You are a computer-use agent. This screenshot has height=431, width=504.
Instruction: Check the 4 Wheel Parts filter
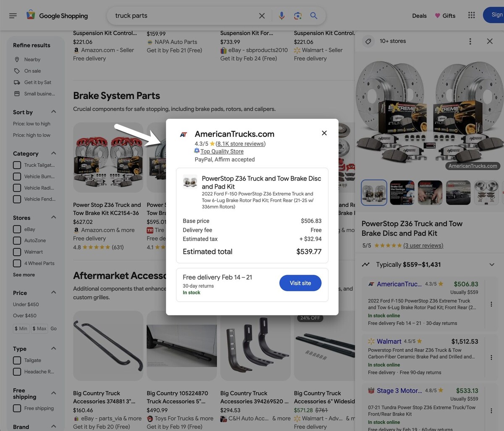(x=17, y=263)
